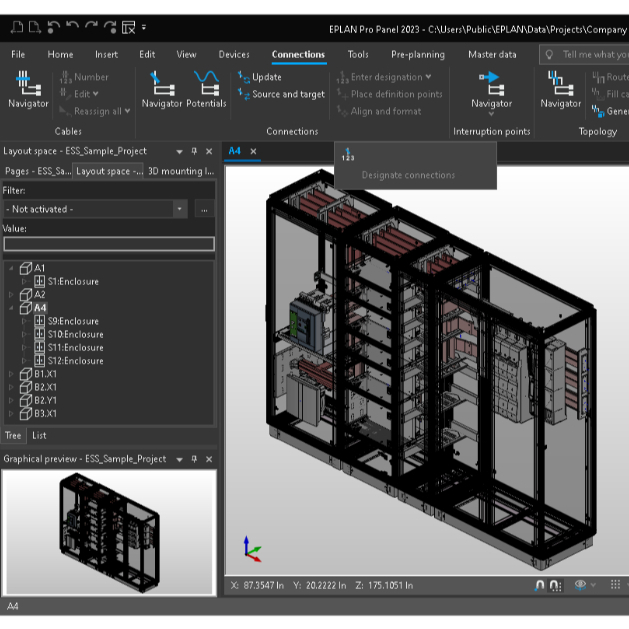Collapse the A4 tree node
Image resolution: width=629 pixels, height=629 pixels.
point(11,308)
